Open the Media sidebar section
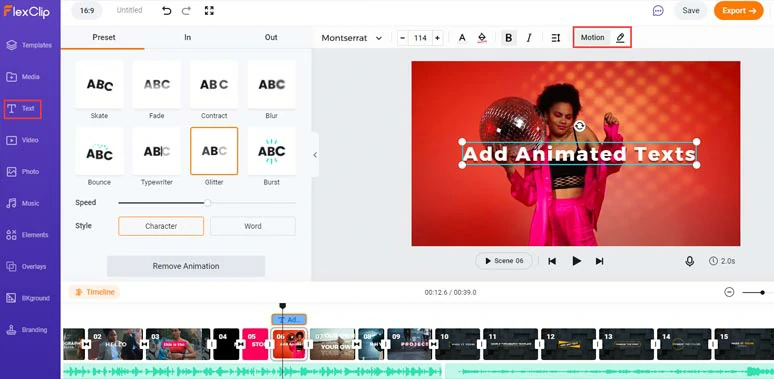The image size is (774, 379). pos(23,76)
